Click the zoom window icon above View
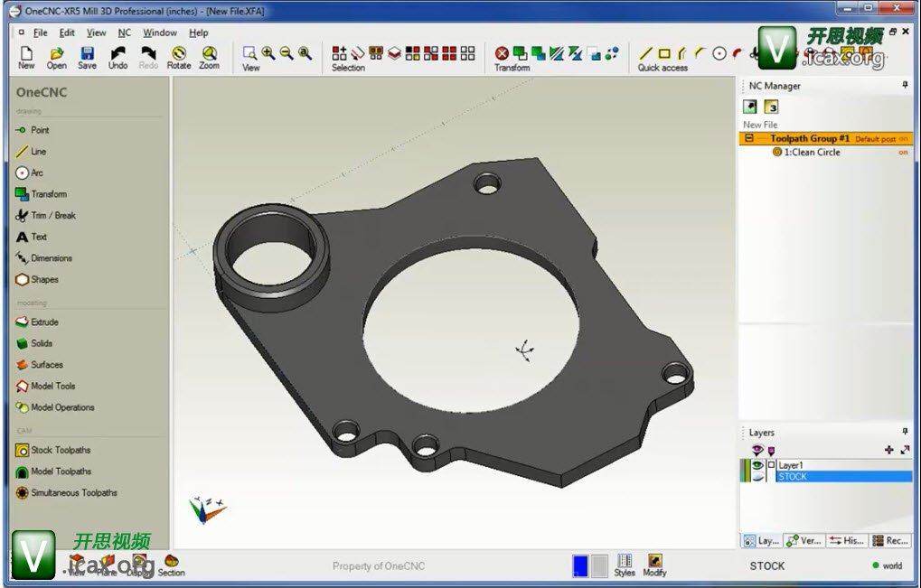The width and height of the screenshot is (921, 588). pos(249,53)
